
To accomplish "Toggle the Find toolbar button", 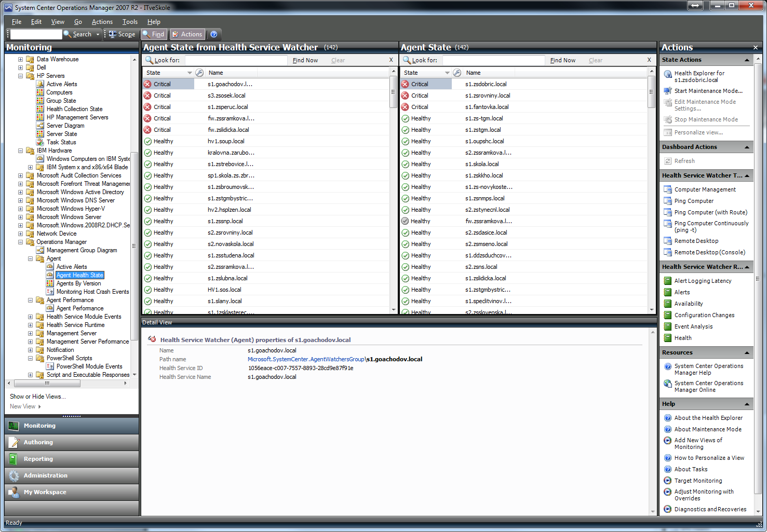I will [x=154, y=34].
